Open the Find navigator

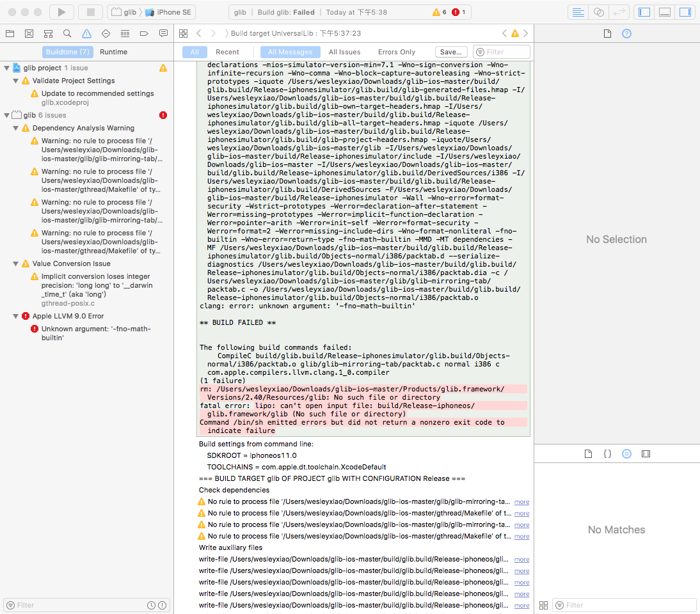67,33
